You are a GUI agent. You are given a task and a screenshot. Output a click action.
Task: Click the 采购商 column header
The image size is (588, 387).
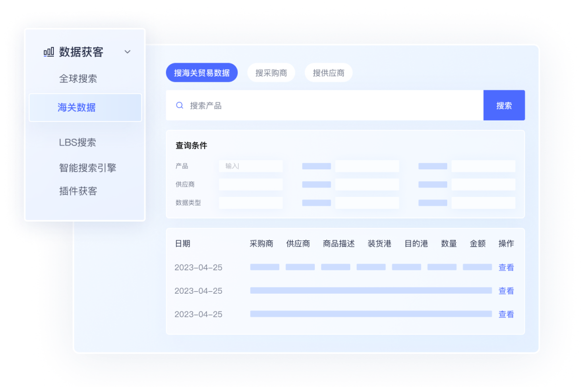pyautogui.click(x=261, y=244)
